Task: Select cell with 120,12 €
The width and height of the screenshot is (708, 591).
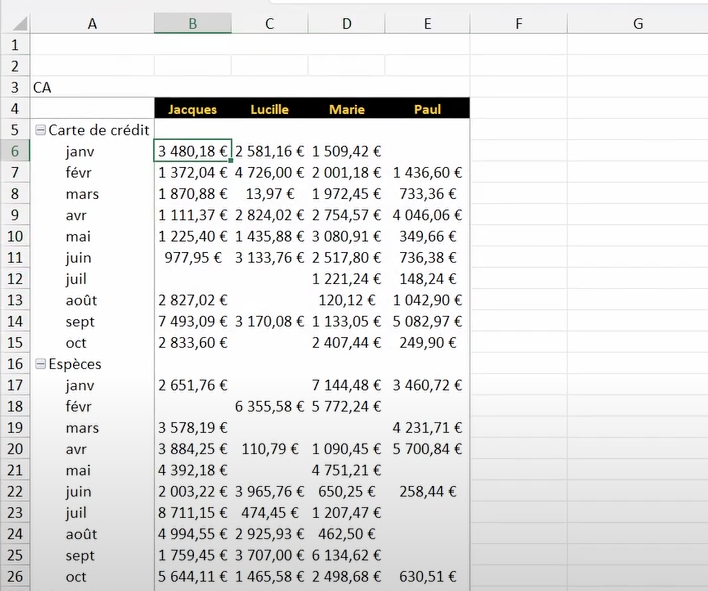Action: coord(347,300)
